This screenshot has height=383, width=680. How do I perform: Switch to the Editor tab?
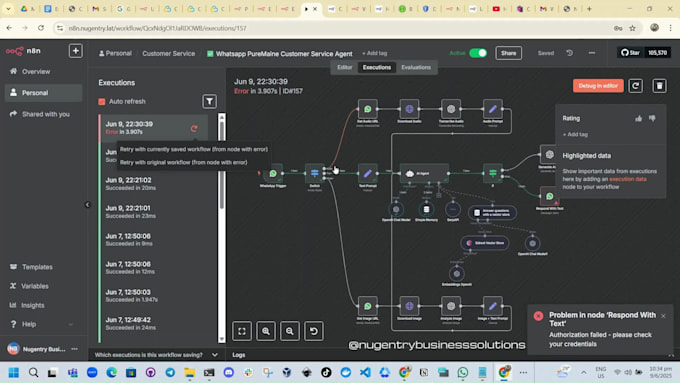[x=345, y=67]
